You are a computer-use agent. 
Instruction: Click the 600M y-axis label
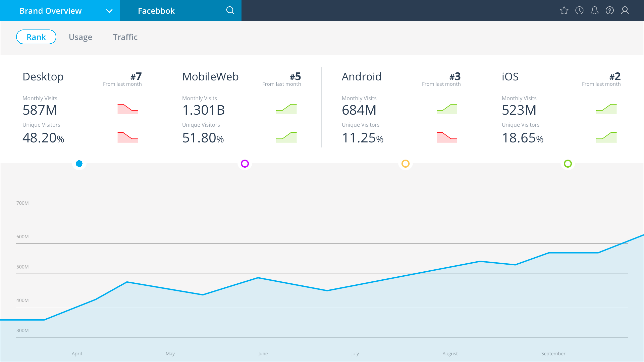coord(22,237)
